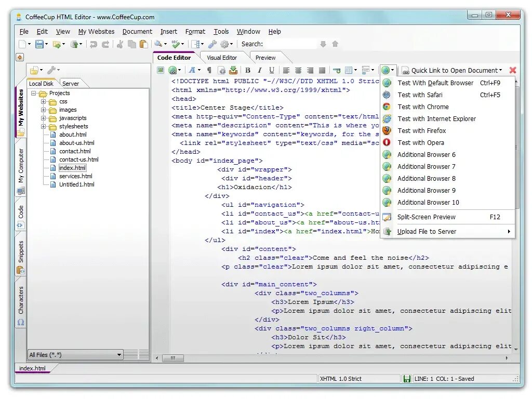Click the red X close document icon
The image size is (532, 399).
(513, 70)
